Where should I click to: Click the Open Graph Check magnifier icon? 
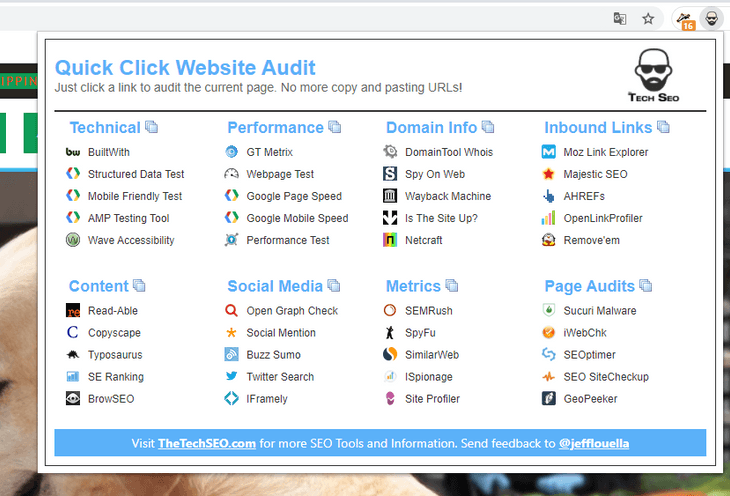pos(231,310)
